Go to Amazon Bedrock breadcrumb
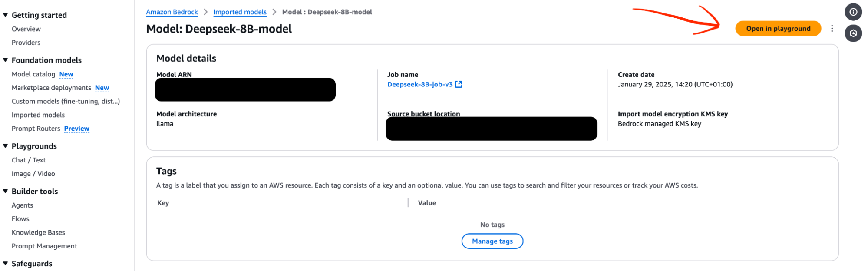868x271 pixels. pos(172,12)
